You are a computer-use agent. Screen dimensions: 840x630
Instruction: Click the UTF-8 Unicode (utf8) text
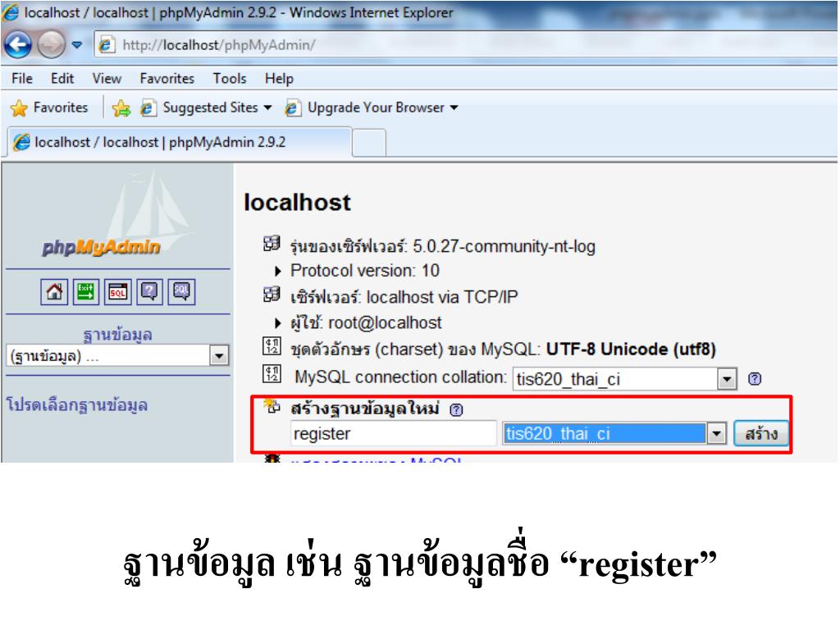point(631,349)
